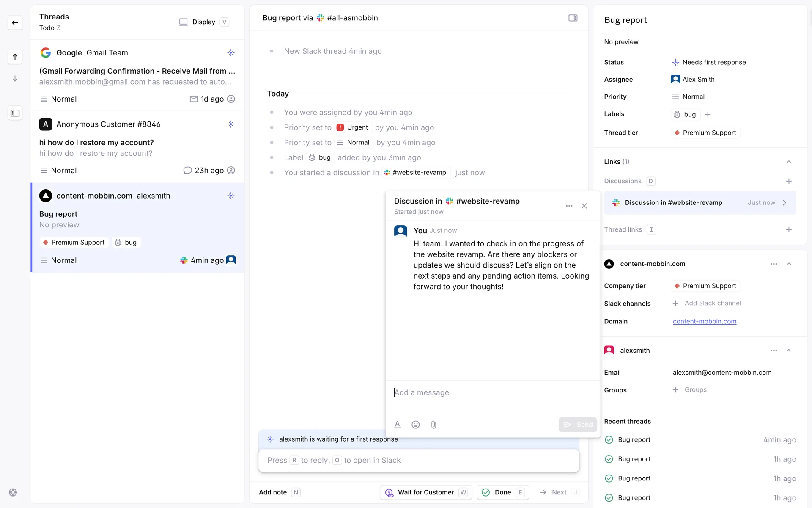Mark thread as Done
812x508 pixels.
pos(502,492)
